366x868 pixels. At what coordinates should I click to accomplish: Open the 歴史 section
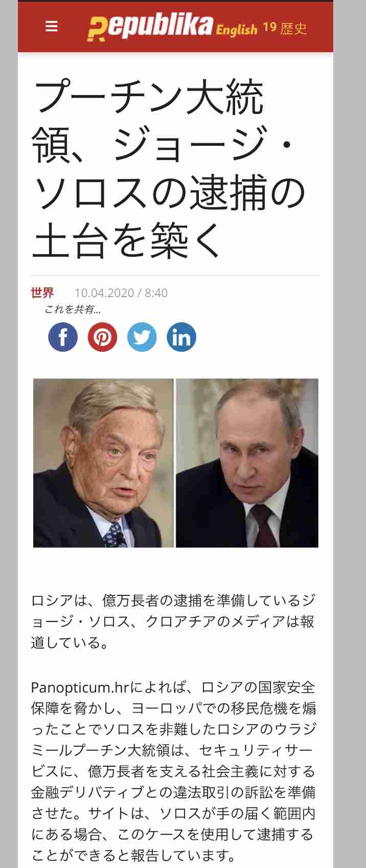(x=293, y=29)
